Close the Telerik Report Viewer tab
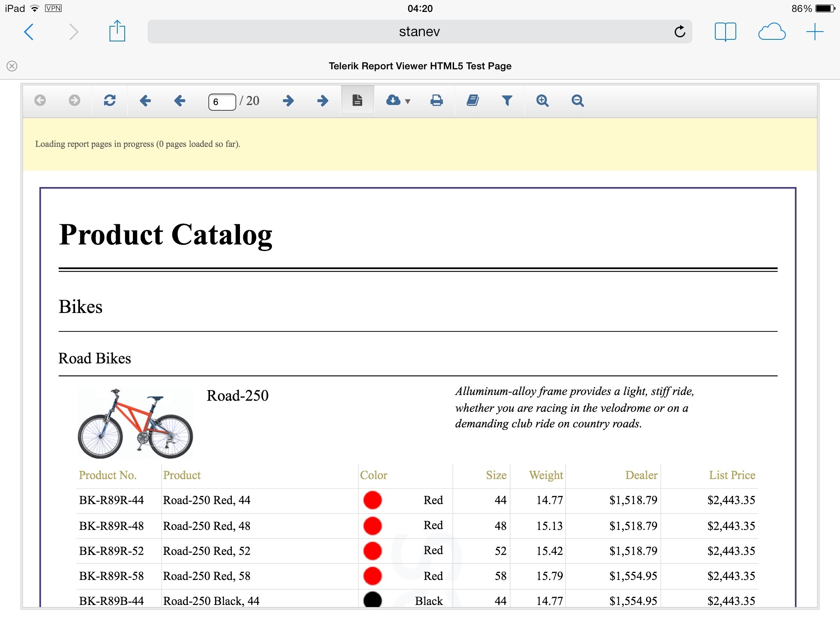Viewport: 840px width, 630px height. 12,66
